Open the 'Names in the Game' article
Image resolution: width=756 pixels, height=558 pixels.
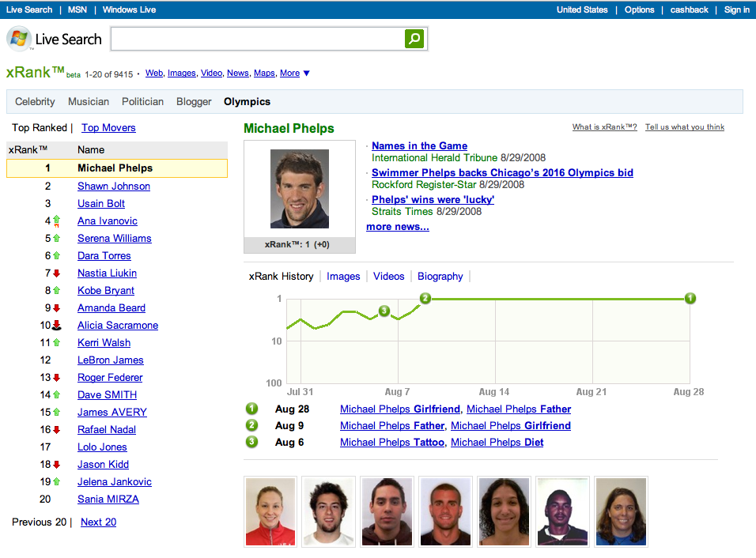pos(419,146)
